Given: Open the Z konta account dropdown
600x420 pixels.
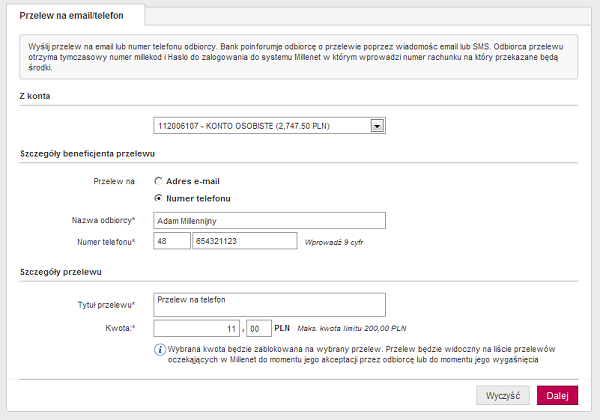Looking at the screenshot, I should (269, 126).
